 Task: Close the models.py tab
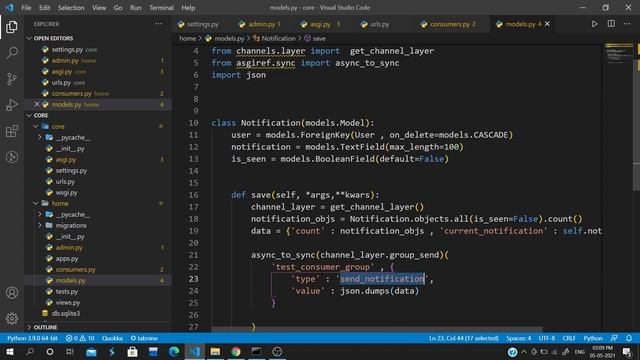click(547, 24)
